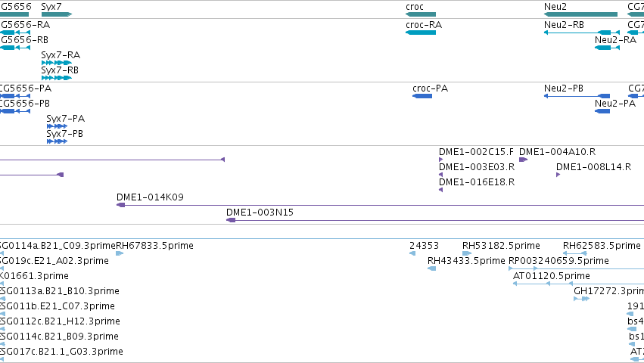Select the Syx7-PB protein arrows
The image size is (644, 363).
pyautogui.click(x=57, y=141)
